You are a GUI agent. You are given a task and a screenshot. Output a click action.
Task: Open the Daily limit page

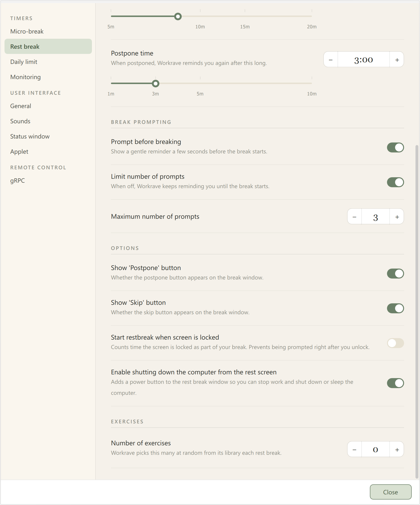(48, 62)
